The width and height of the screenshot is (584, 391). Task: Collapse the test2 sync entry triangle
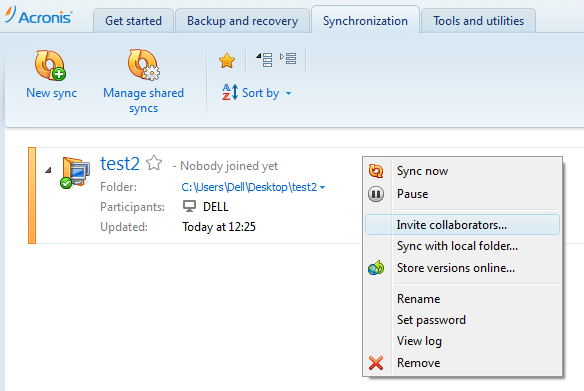coord(48,170)
